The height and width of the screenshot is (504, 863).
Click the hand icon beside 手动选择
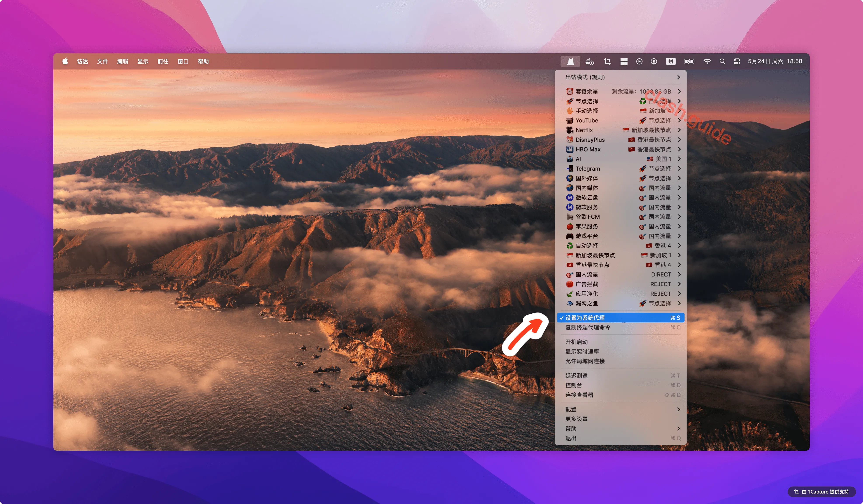coord(570,111)
